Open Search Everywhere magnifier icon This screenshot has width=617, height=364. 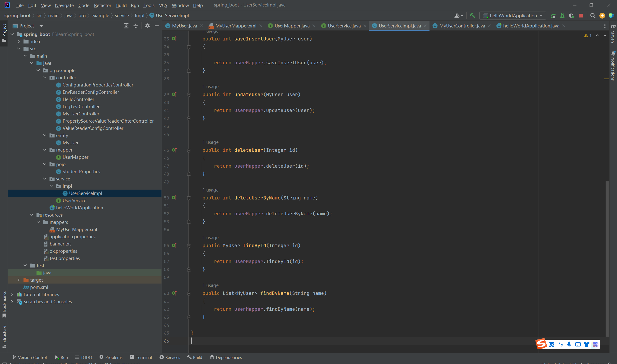pyautogui.click(x=593, y=16)
